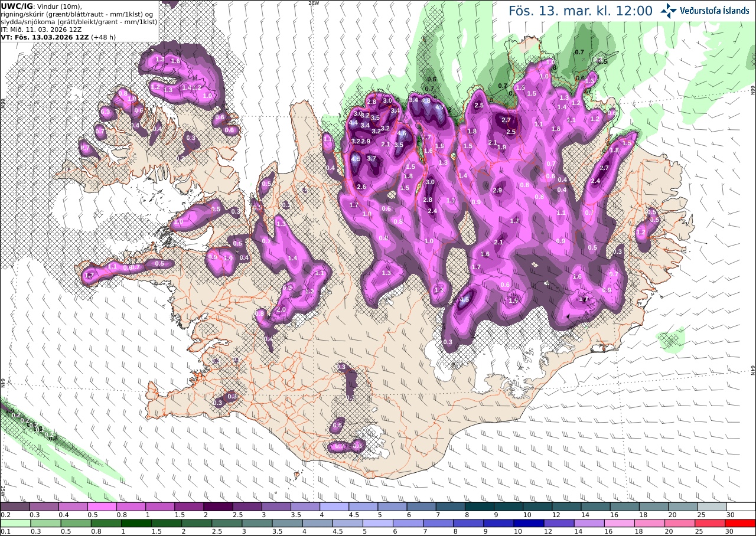Select the forecast time header Fös. 13. mar. kl. 12:00
Image resolution: width=756 pixels, height=536 pixels.
(x=581, y=11)
